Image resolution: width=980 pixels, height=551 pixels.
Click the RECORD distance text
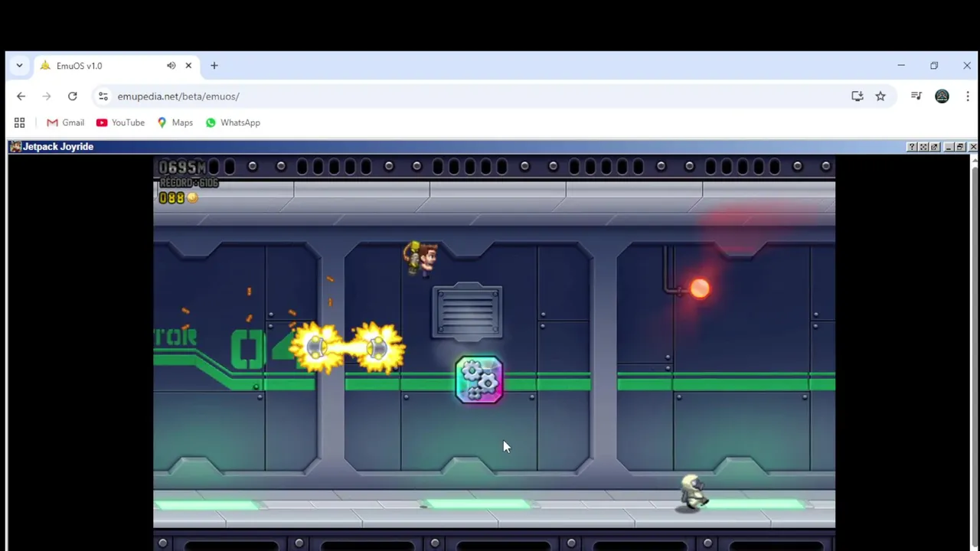[x=188, y=183]
